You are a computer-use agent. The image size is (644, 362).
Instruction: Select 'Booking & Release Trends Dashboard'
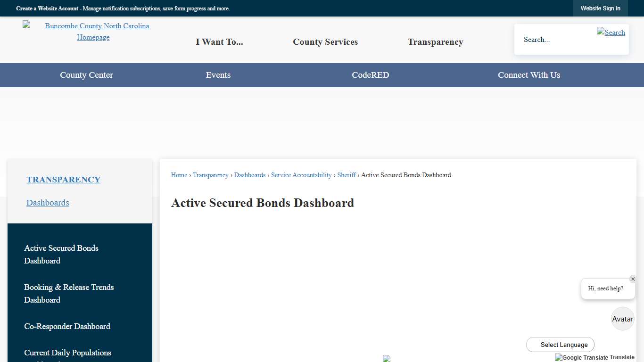pyautogui.click(x=69, y=293)
